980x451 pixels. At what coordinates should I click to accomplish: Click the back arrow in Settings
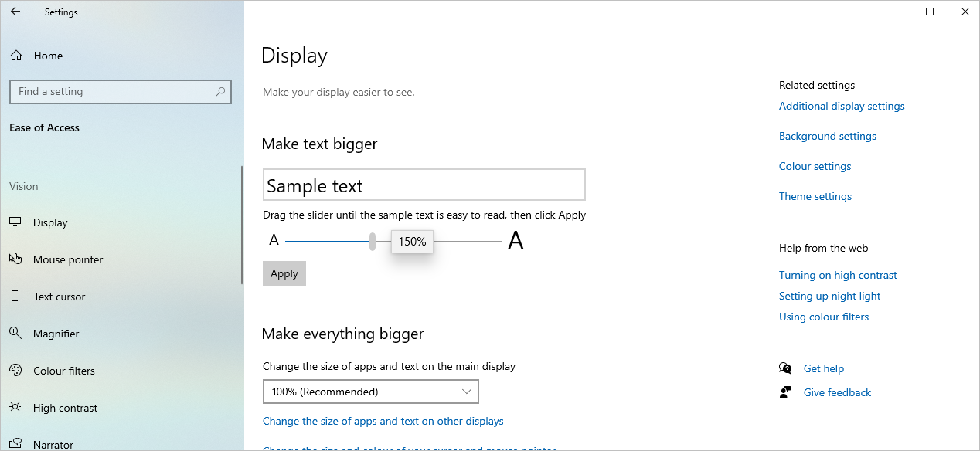15,12
